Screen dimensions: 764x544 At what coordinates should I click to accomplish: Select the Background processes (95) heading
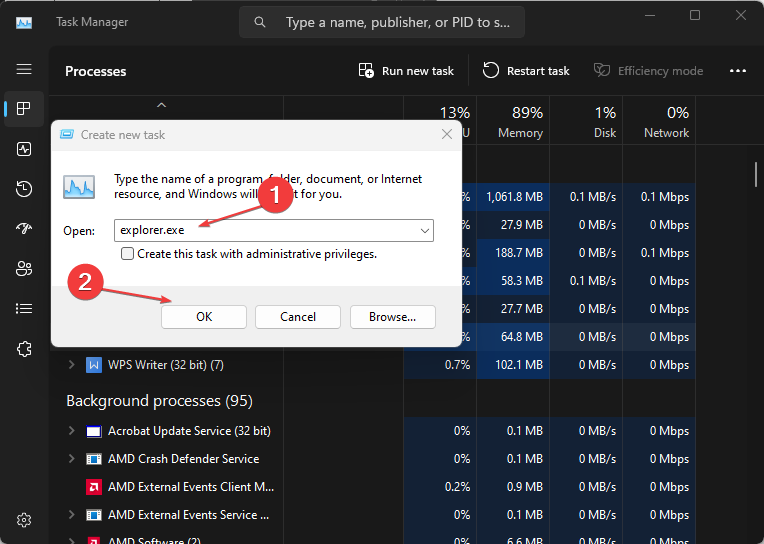(159, 401)
